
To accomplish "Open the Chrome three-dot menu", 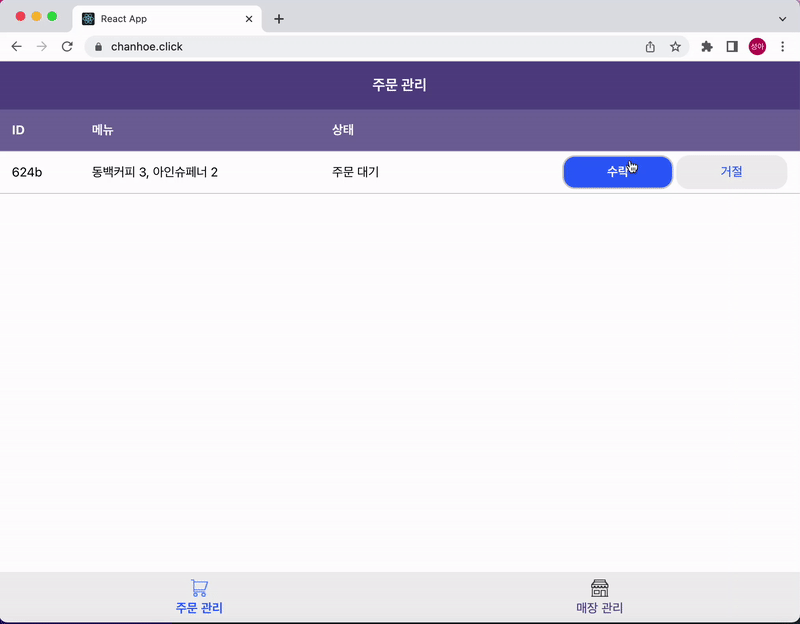I will (x=783, y=47).
